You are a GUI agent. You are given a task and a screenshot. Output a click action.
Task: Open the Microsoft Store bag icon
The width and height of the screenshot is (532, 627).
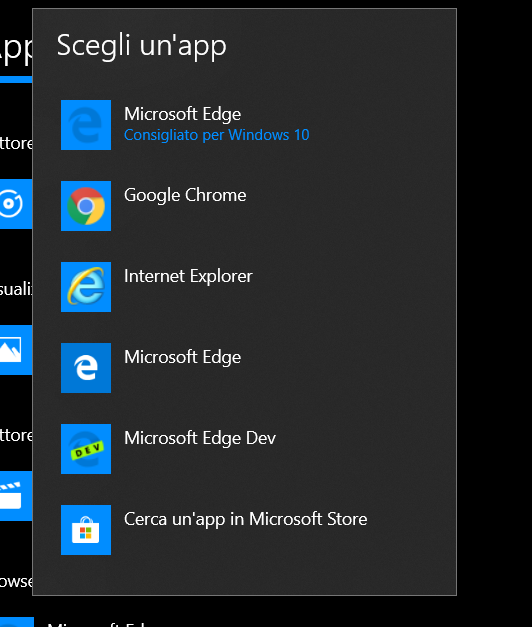[86, 530]
